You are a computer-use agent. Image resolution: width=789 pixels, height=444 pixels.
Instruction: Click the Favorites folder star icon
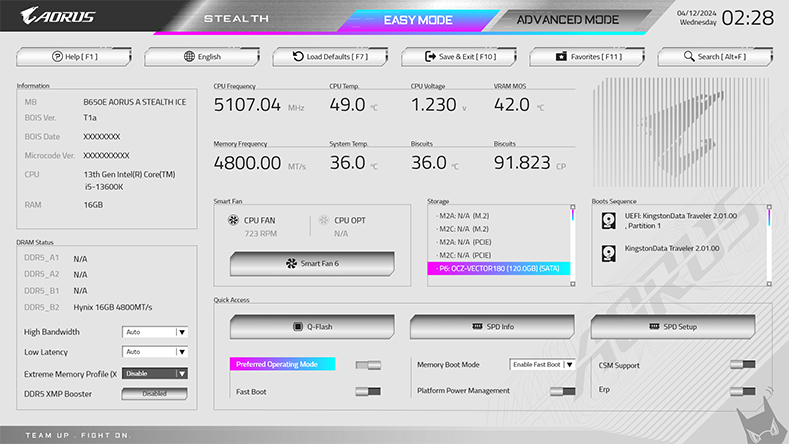[562, 57]
